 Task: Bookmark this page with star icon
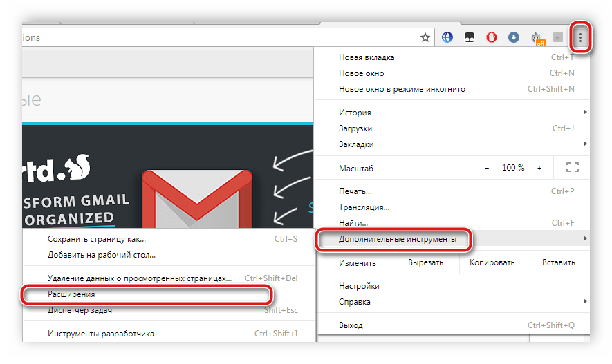[x=425, y=37]
